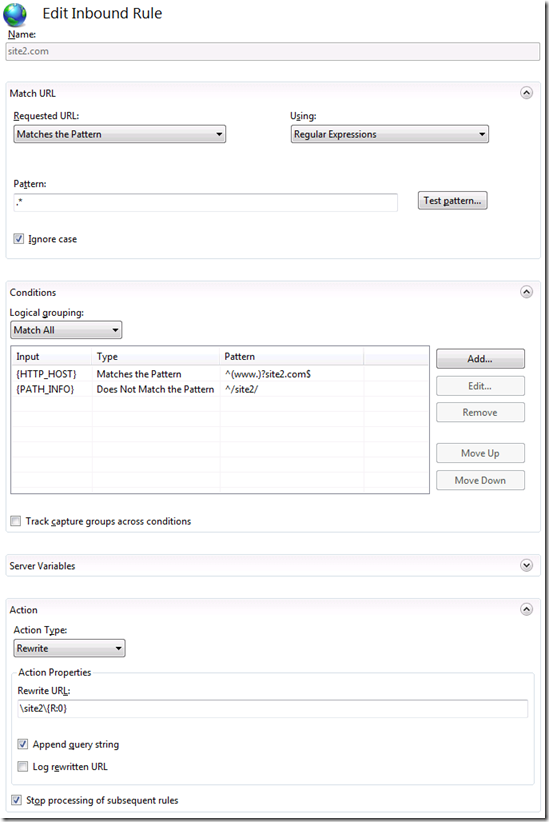Click into the Rewrite URL field

coord(273,708)
